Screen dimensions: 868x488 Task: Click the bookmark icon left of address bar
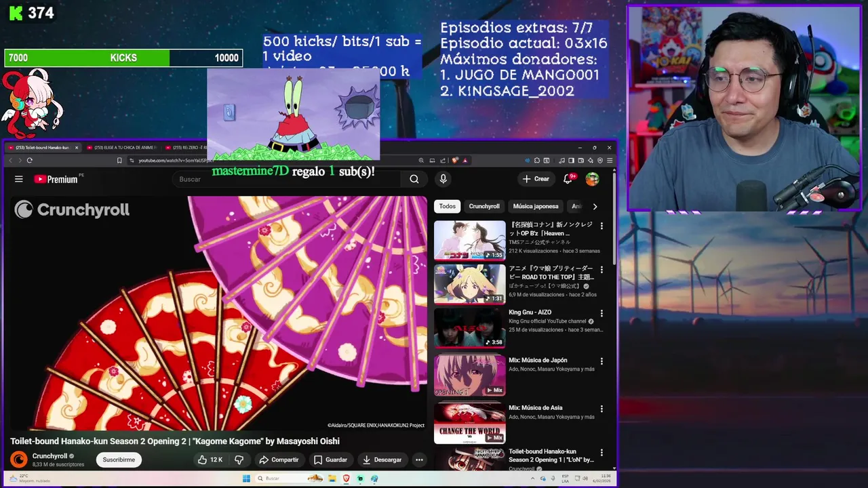pyautogui.click(x=119, y=161)
